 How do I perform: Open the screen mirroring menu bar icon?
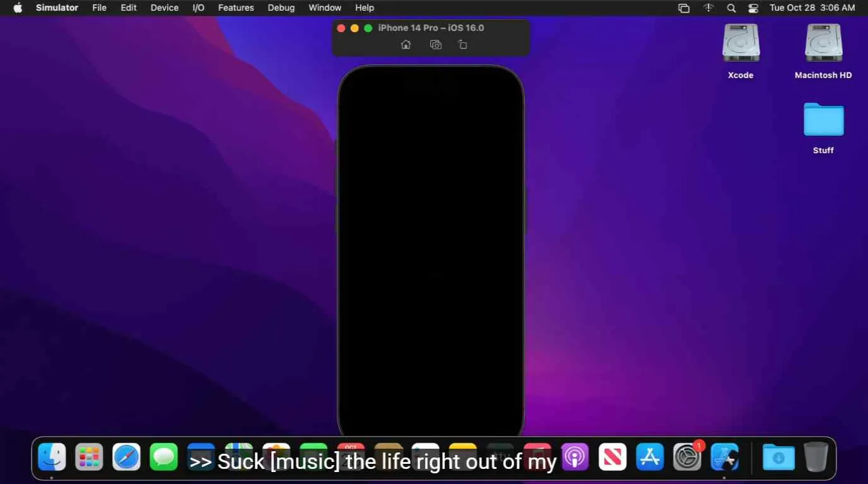pyautogui.click(x=684, y=8)
